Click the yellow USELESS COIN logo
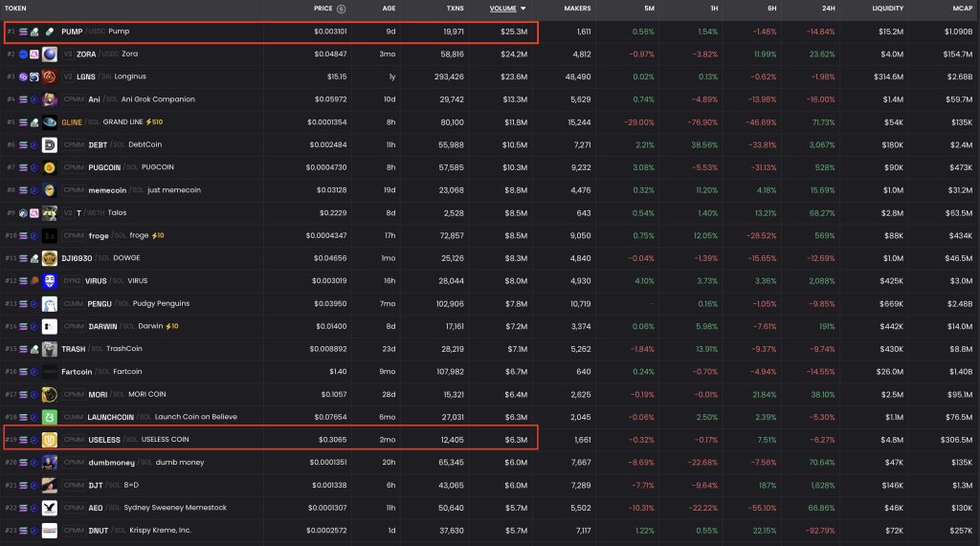 (50, 440)
